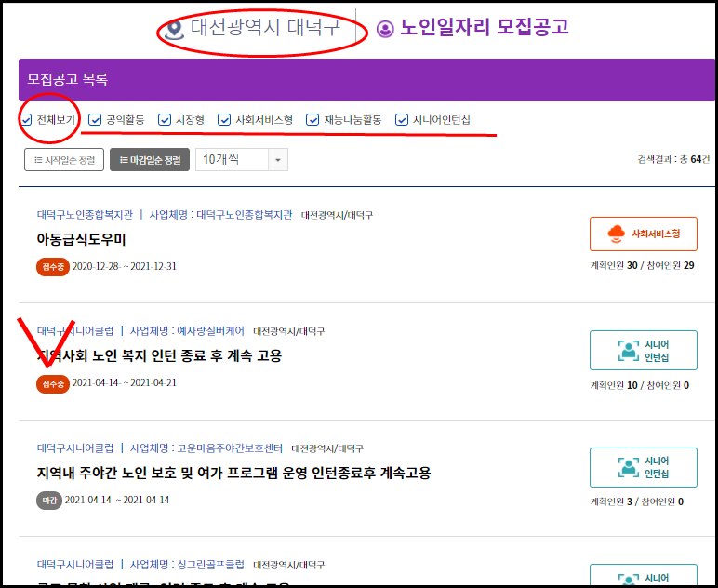The width and height of the screenshot is (718, 588).
Task: Click the 대전광역시 대덕구 location title
Action: click(266, 28)
